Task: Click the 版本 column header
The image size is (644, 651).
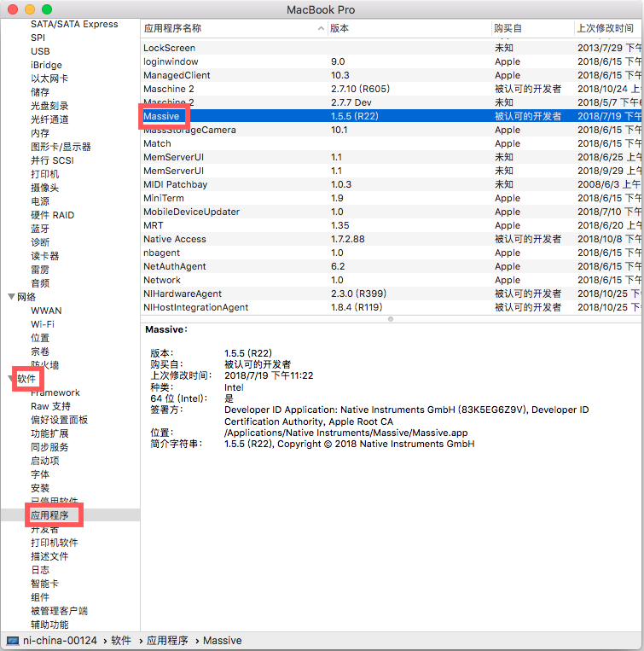Action: [x=409, y=28]
